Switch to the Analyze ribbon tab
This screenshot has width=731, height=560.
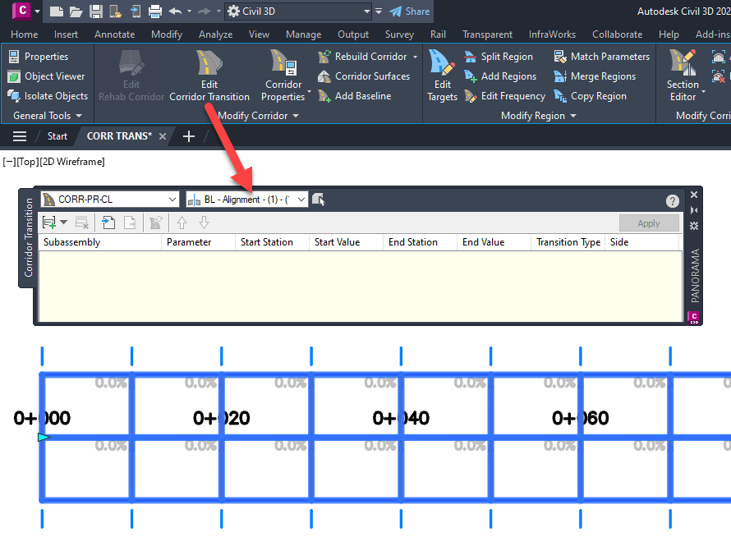tap(215, 34)
